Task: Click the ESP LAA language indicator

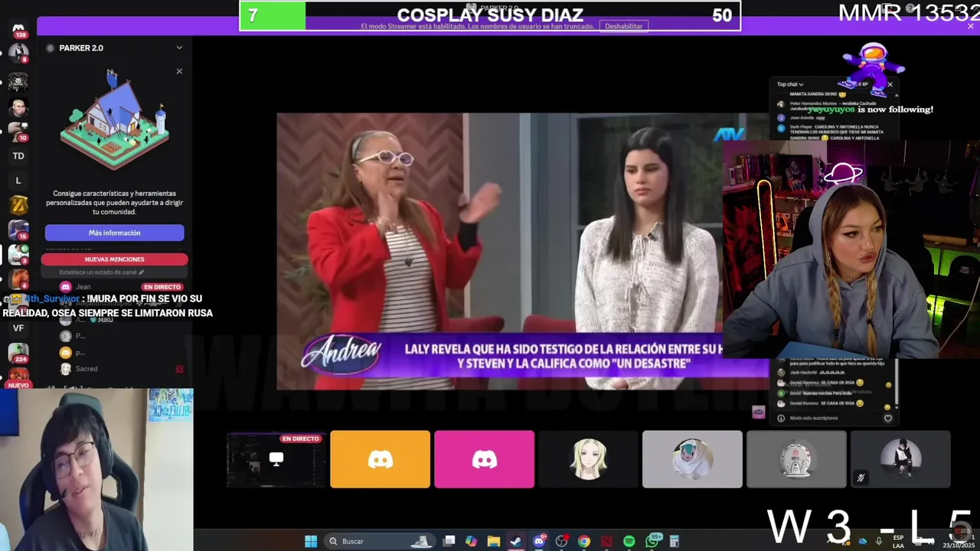Action: coord(898,541)
